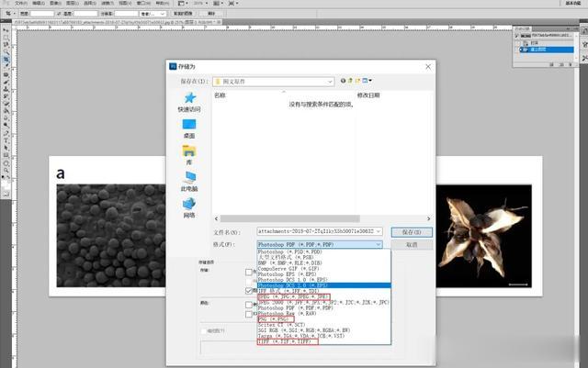Select the Zoom magnifier tool in the toolbox
Image resolution: width=588 pixels, height=368 pixels.
pos(6,171)
